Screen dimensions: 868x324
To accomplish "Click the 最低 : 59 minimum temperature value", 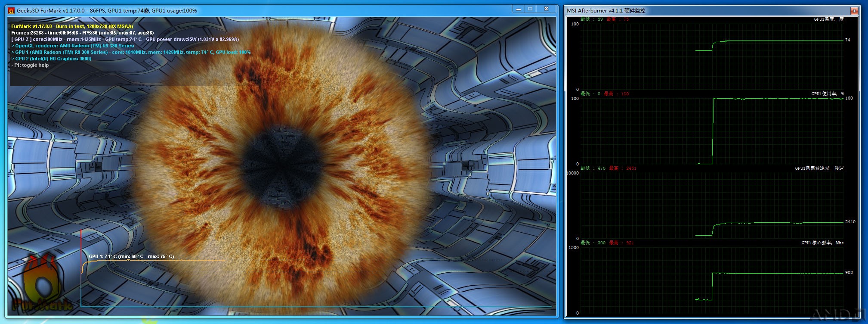I will point(592,19).
